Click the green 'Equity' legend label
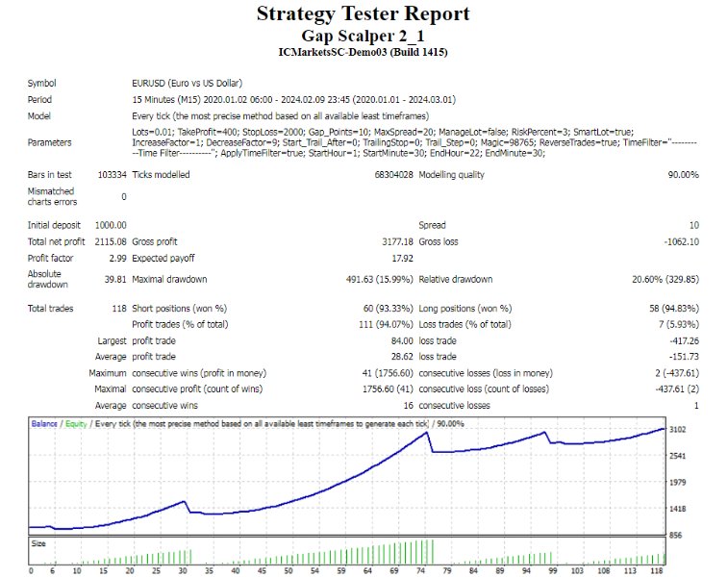728x577 pixels. (x=76, y=424)
